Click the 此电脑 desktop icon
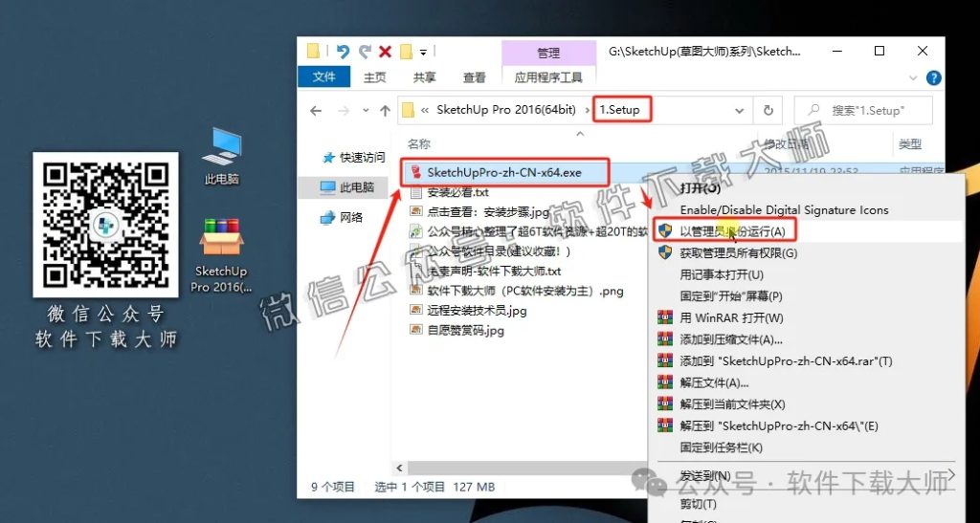Viewport: 980px width, 523px height. tap(221, 156)
